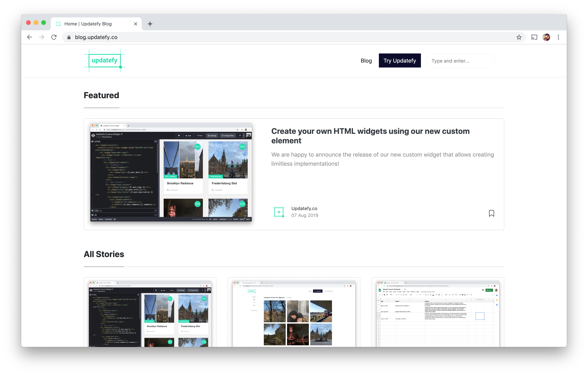Screen dimensions: 588x375
Task: Click the browser back arrow
Action: (30, 37)
